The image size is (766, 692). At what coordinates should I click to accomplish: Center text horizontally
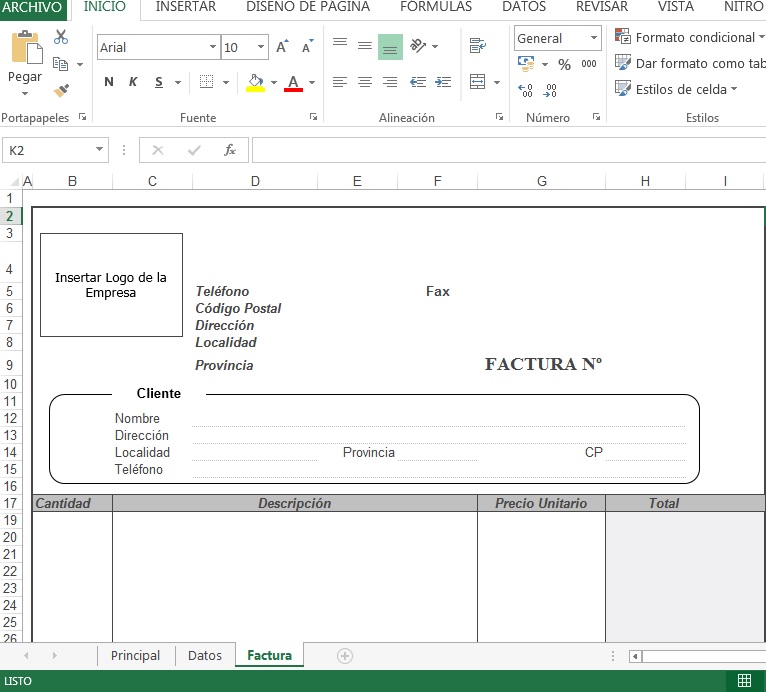coord(364,82)
